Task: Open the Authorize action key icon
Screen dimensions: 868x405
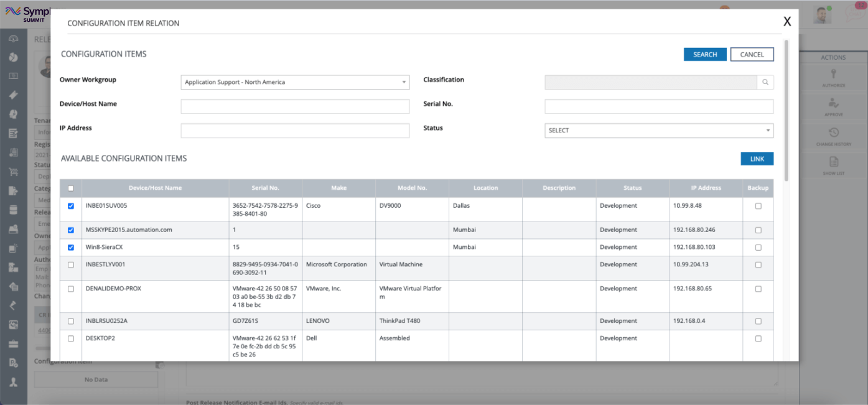Action: (x=833, y=74)
